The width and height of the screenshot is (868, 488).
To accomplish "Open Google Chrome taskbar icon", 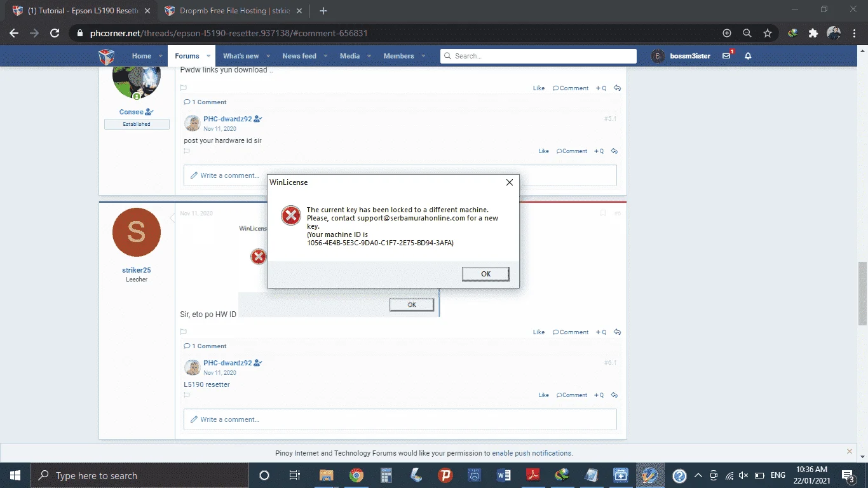I will pos(356,475).
